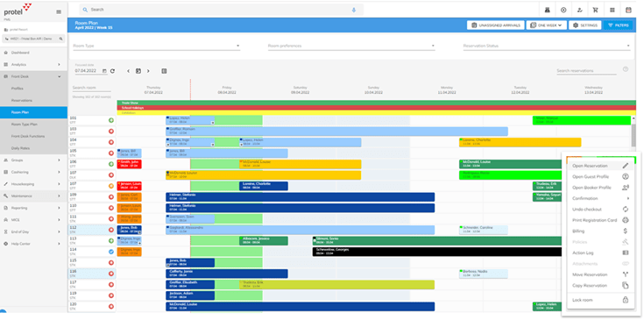Click the red calendar icon in top toolbar

(628, 10)
